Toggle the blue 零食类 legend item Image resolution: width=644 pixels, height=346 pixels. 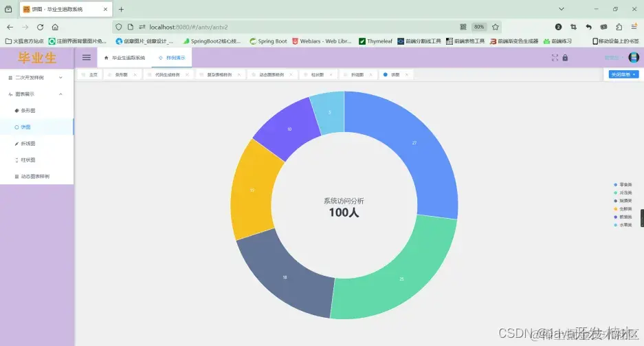coord(623,184)
